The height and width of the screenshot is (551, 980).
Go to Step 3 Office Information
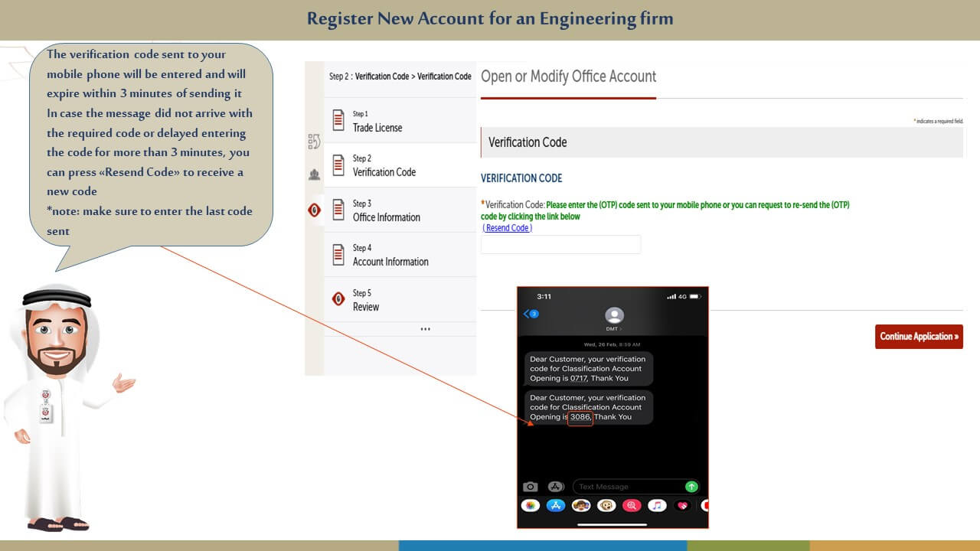[398, 210]
